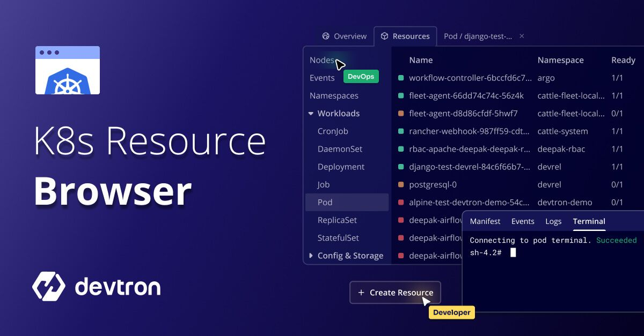Viewport: 644px width, 336px height.
Task: Open pod django-test-devrel-84c6f66b7
Action: pyautogui.click(x=470, y=167)
